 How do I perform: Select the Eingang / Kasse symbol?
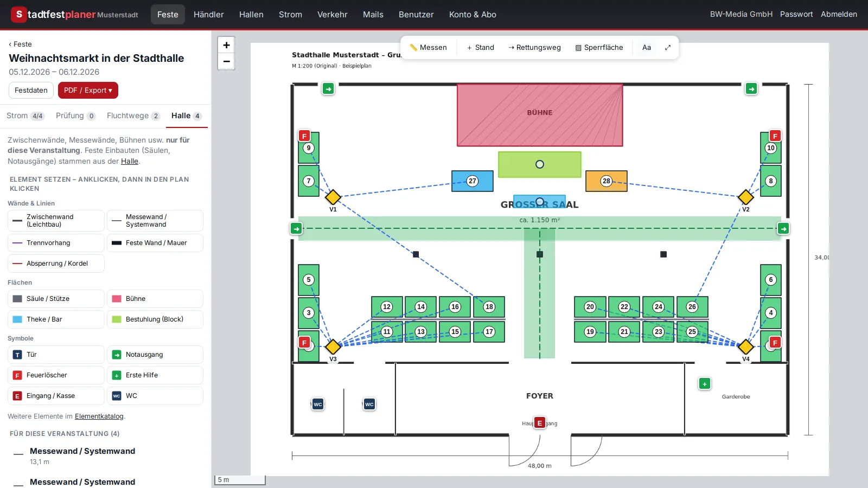pos(56,396)
